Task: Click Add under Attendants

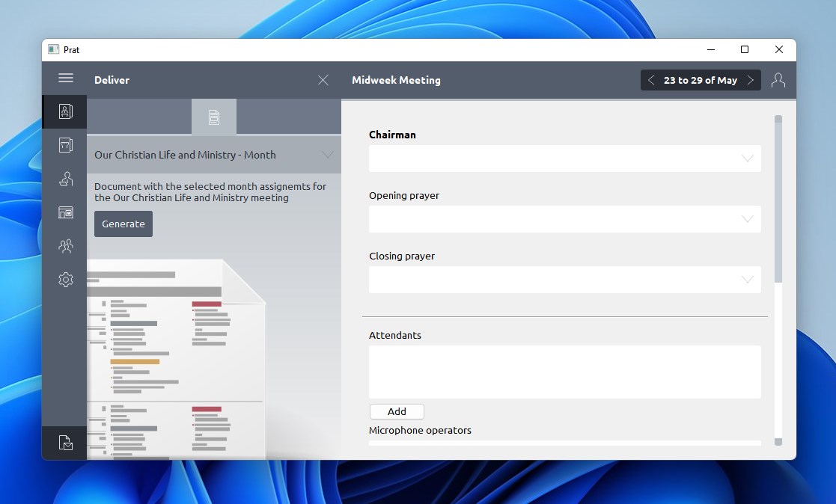Action: pos(397,411)
